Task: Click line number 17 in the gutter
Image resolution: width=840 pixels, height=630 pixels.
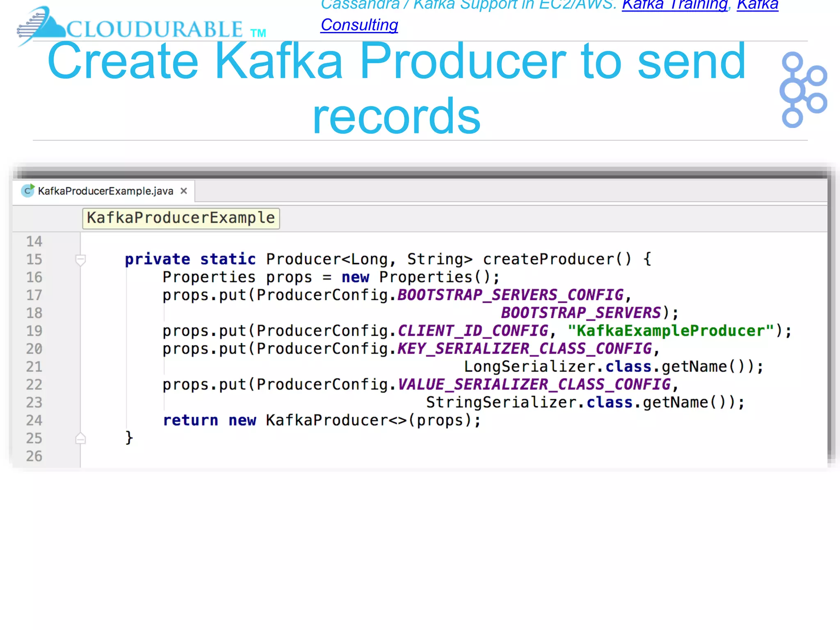Action: tap(34, 295)
